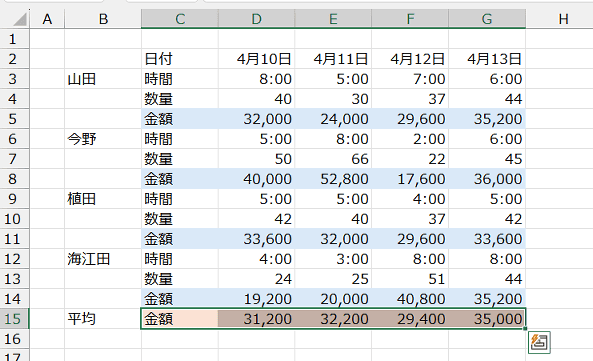Select column H header

coord(563,19)
